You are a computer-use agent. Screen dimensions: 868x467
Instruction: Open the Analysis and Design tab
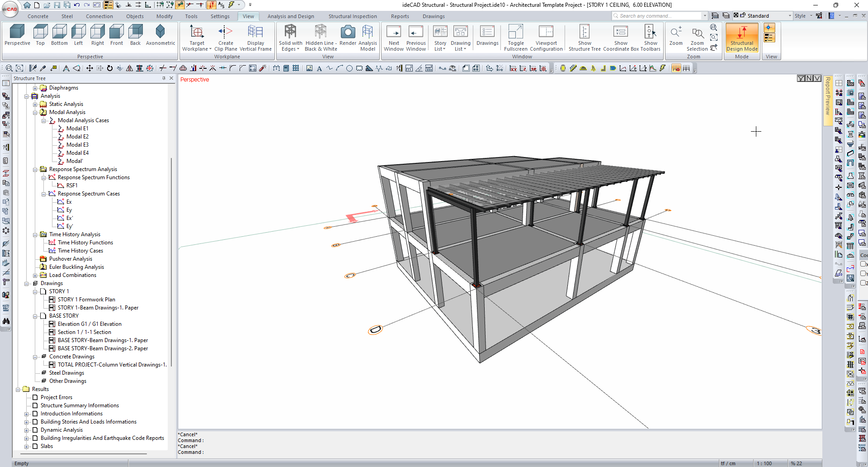(x=290, y=16)
